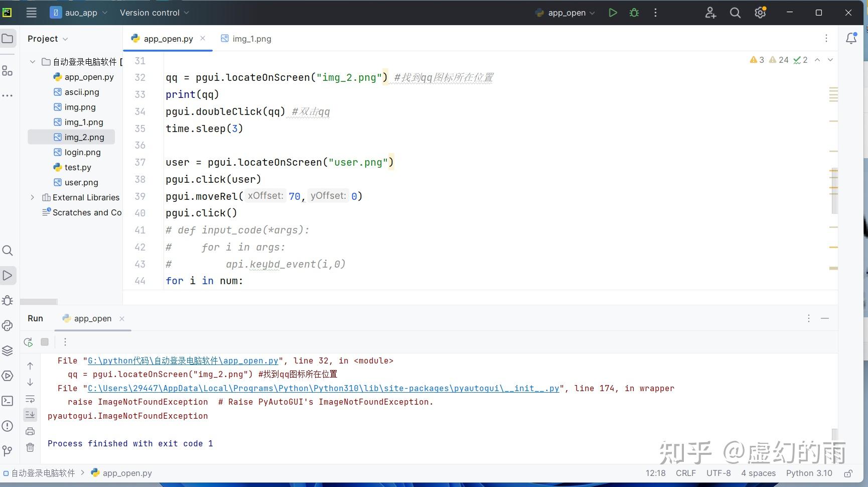Rerun the app_open program
Image resolution: width=868 pixels, height=487 pixels.
[x=28, y=342]
